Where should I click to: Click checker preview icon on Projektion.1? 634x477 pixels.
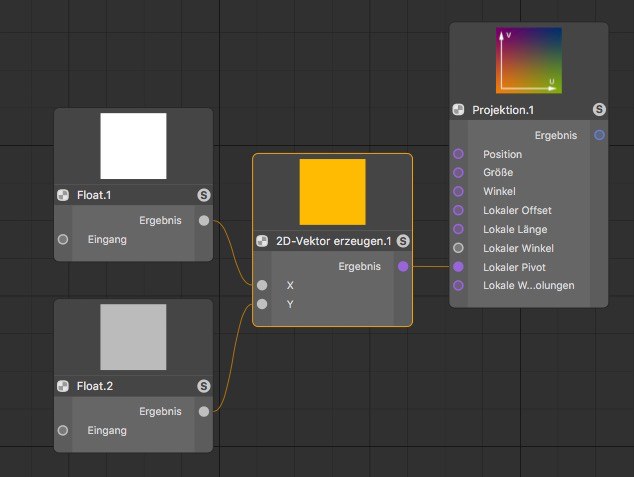coord(458,110)
